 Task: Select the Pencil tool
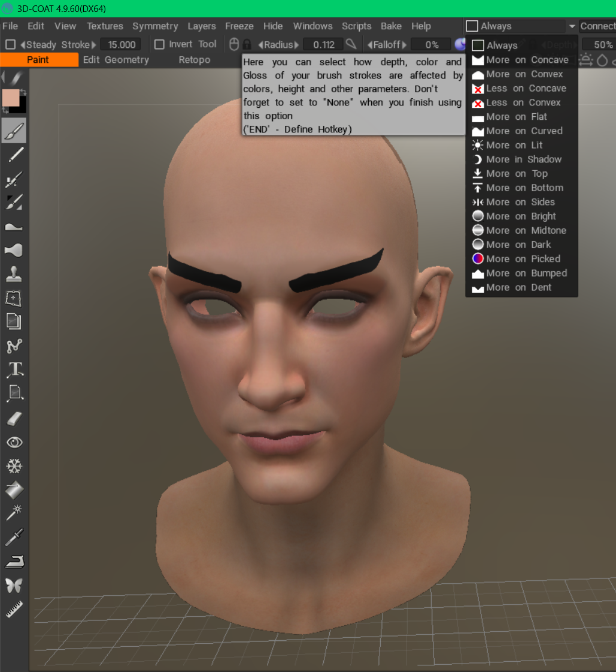pyautogui.click(x=15, y=155)
